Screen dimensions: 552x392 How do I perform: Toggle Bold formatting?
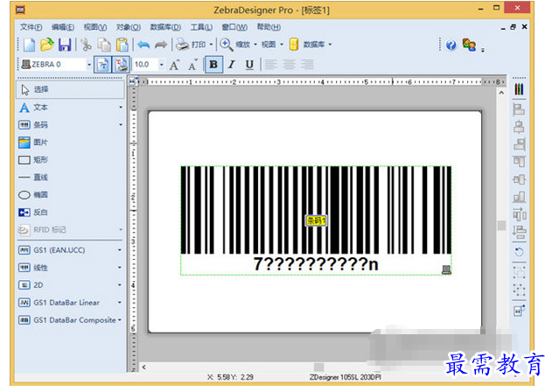[x=213, y=65]
